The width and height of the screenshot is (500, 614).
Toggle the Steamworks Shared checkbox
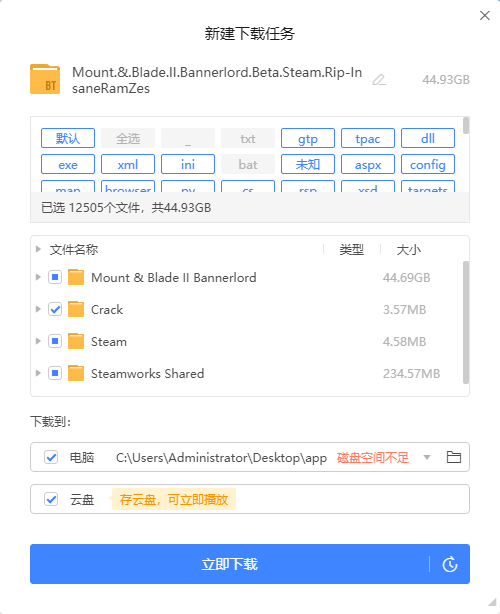point(55,374)
